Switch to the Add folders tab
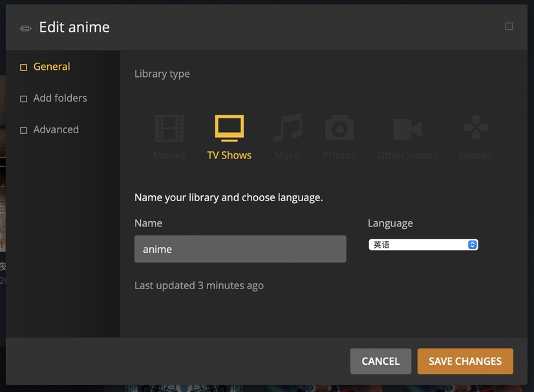The image size is (534, 392). click(54, 98)
